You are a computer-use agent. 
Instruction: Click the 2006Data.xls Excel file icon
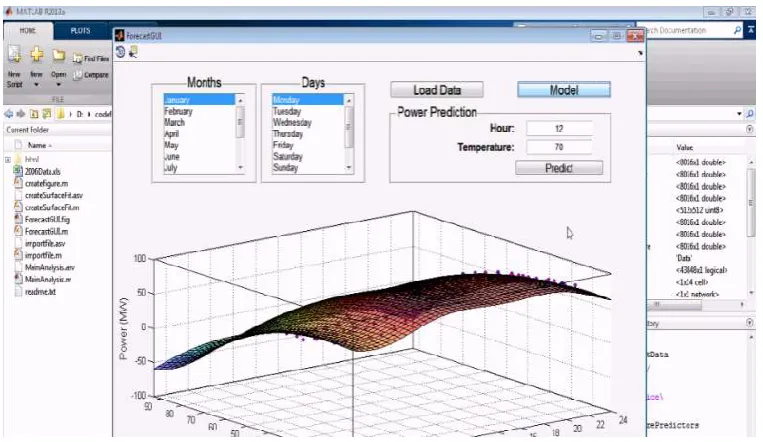[18, 171]
